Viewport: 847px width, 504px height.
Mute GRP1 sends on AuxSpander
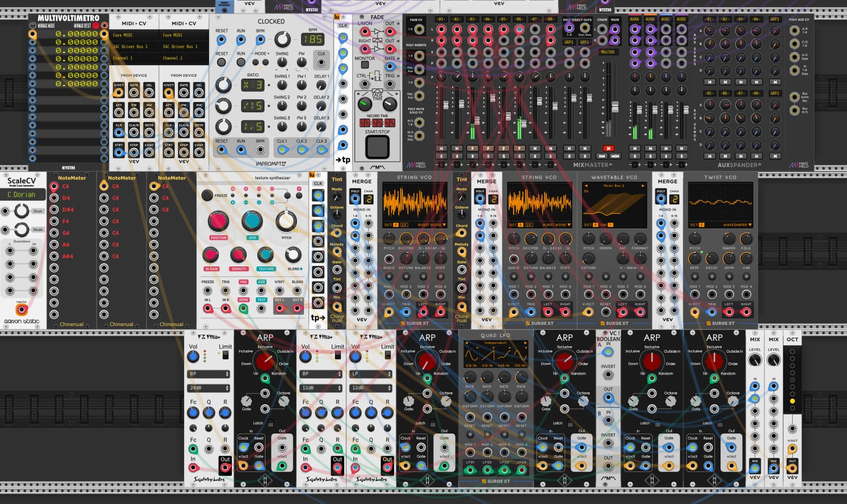click(775, 82)
